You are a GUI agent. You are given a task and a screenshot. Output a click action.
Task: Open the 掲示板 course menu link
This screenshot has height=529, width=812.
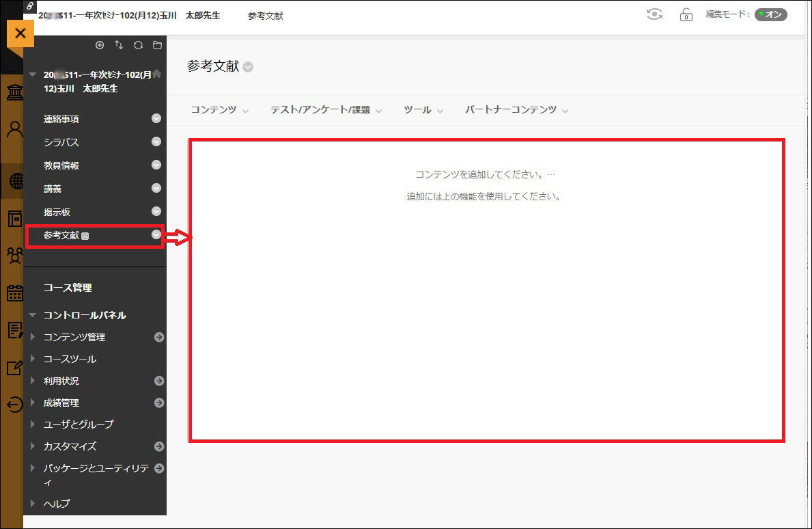57,213
